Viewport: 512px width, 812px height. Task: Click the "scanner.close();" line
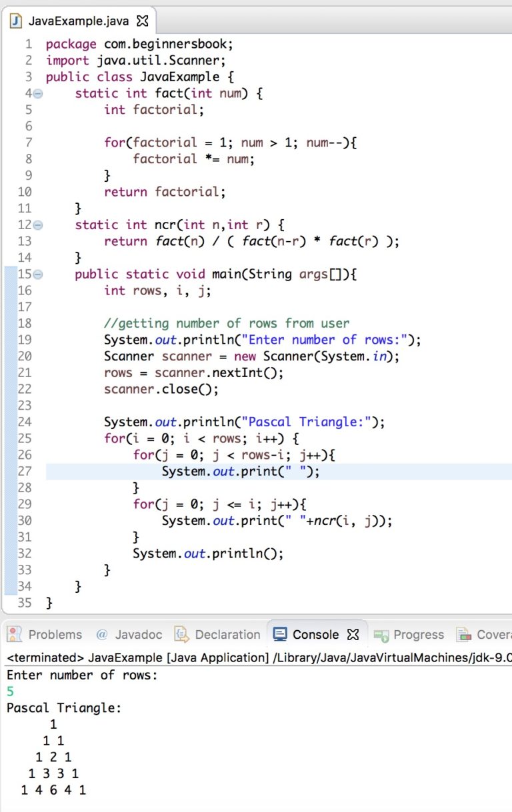point(161,389)
